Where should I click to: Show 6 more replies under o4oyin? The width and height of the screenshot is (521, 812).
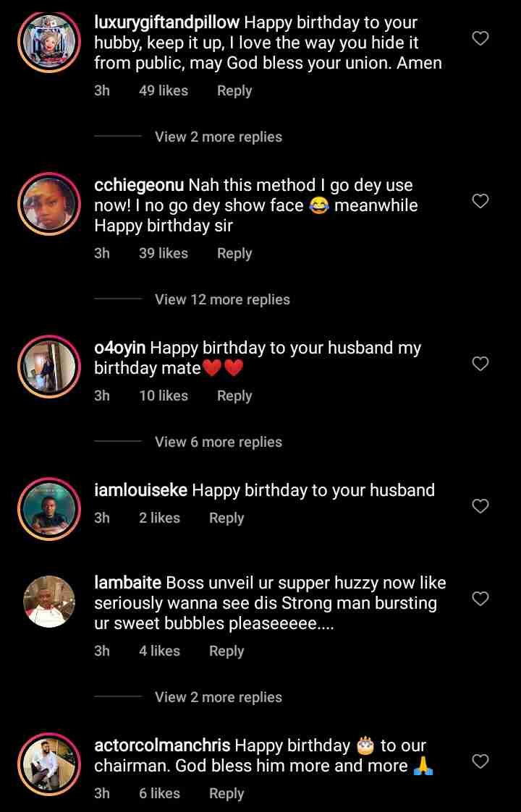click(x=218, y=442)
